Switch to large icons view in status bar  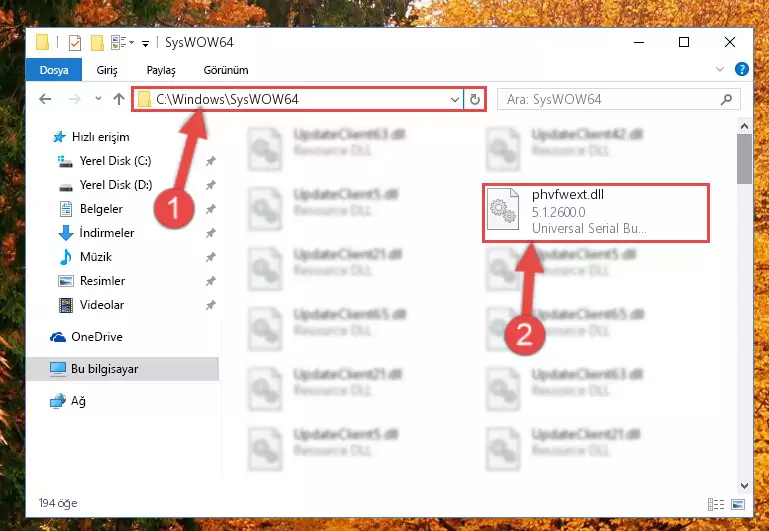[x=737, y=504]
